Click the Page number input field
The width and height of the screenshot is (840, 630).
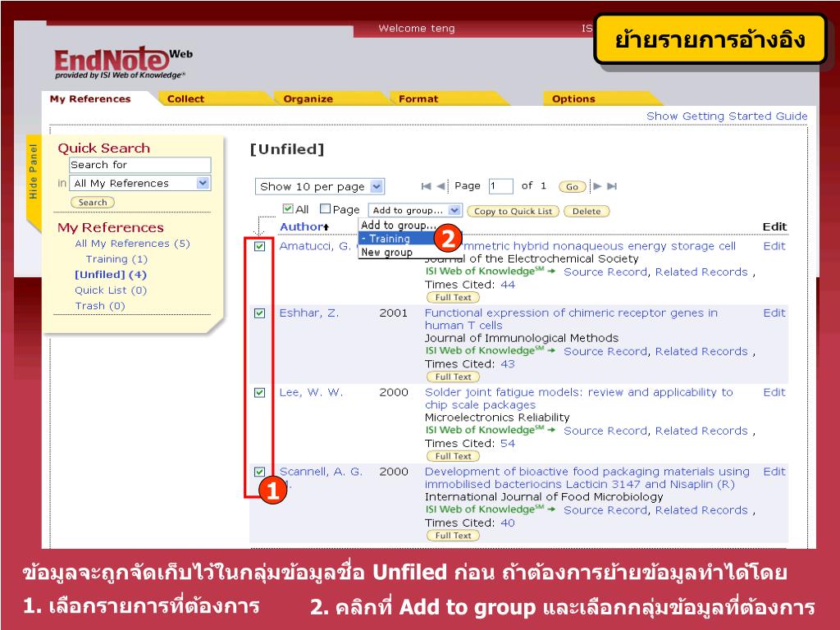(501, 186)
